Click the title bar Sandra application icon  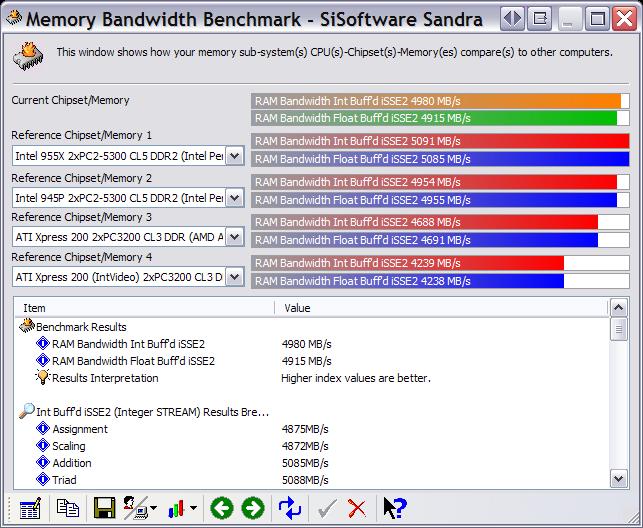(14, 18)
